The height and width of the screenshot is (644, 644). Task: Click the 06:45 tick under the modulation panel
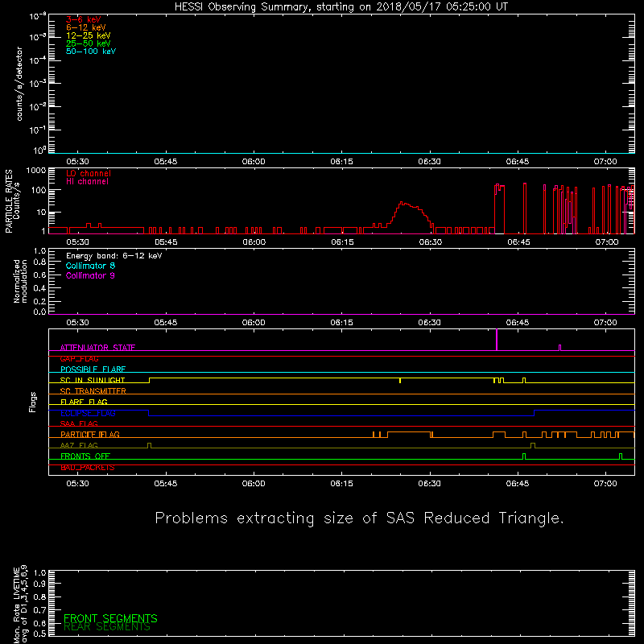pos(518,323)
